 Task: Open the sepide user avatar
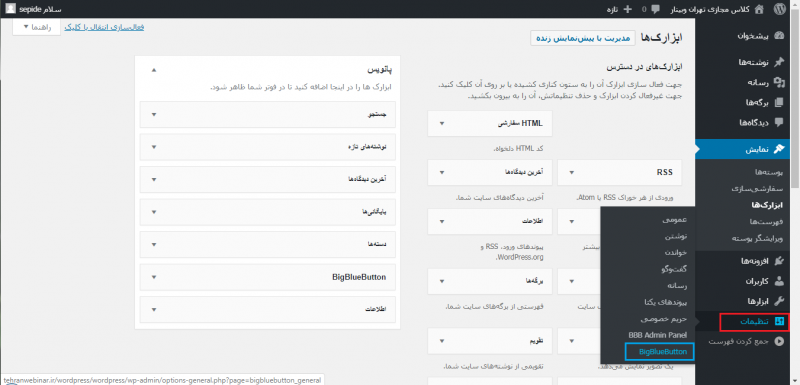(11, 9)
